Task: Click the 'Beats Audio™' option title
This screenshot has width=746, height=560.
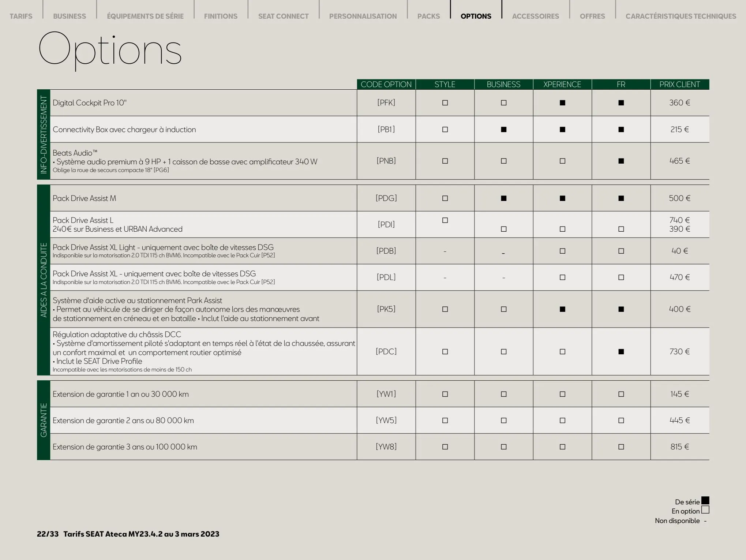Action: click(75, 153)
